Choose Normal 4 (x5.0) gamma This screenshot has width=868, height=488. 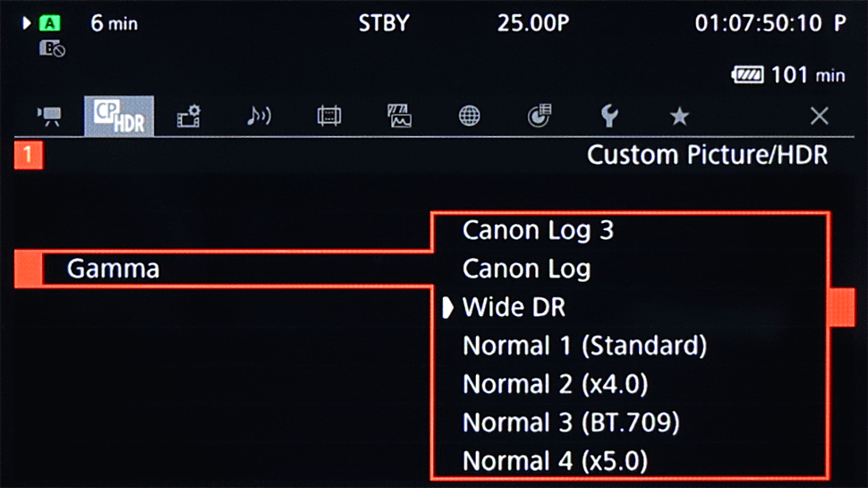click(555, 461)
